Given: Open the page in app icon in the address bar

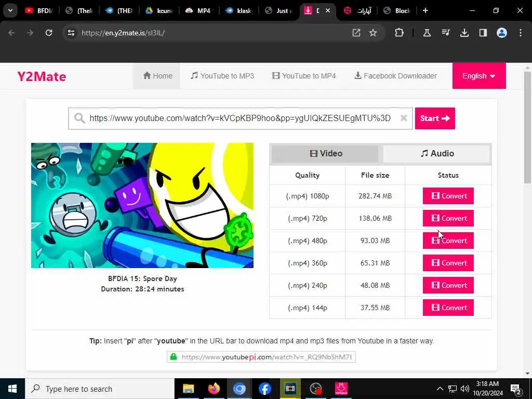Looking at the screenshot, I should (356, 33).
